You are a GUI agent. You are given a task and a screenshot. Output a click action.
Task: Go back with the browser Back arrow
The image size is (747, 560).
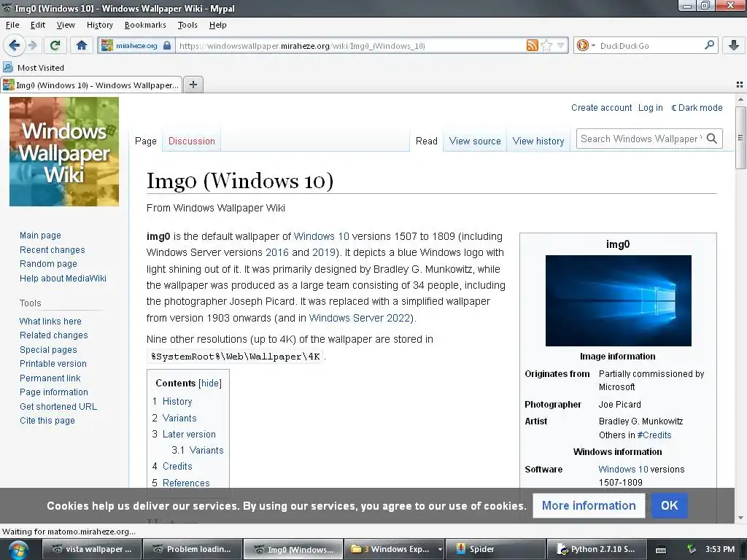[x=15, y=45]
